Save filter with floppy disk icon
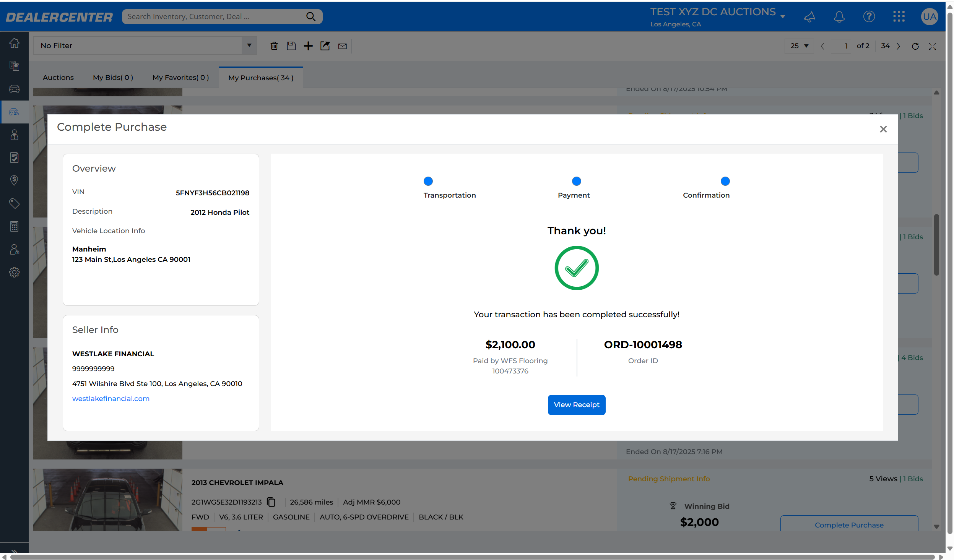Screen dimensions: 954x560 (x=291, y=46)
